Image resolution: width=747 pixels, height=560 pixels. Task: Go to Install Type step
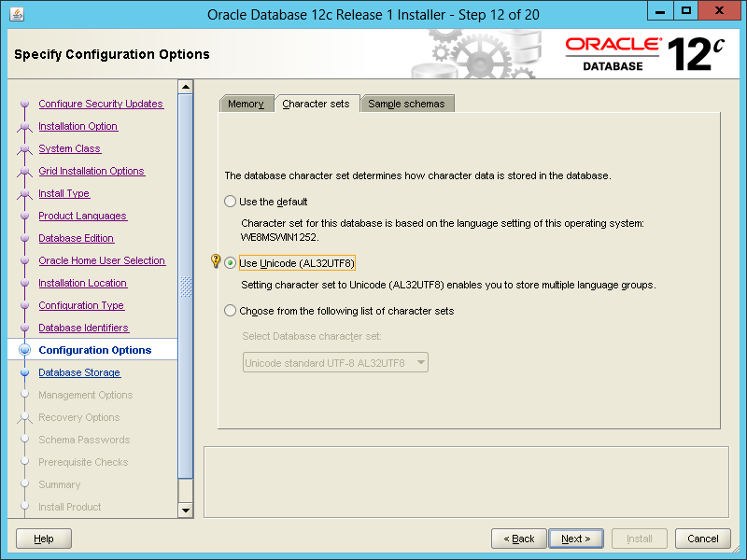pos(63,193)
